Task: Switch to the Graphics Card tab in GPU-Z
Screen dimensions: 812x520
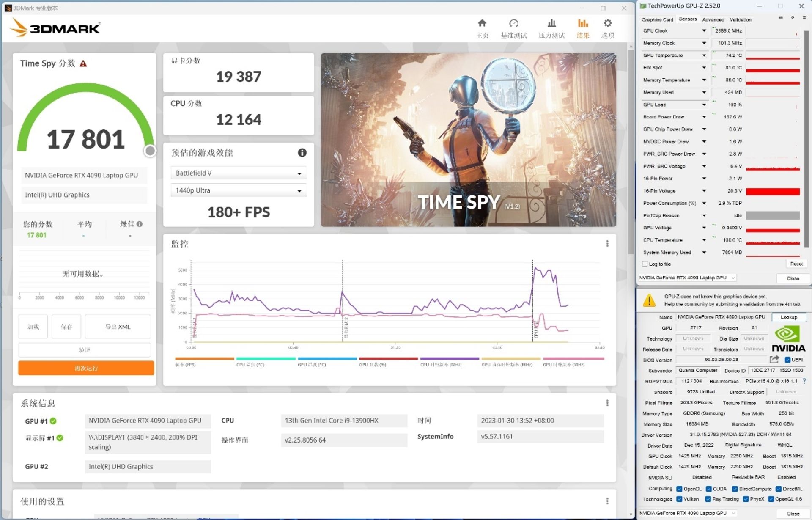Action: tap(657, 19)
